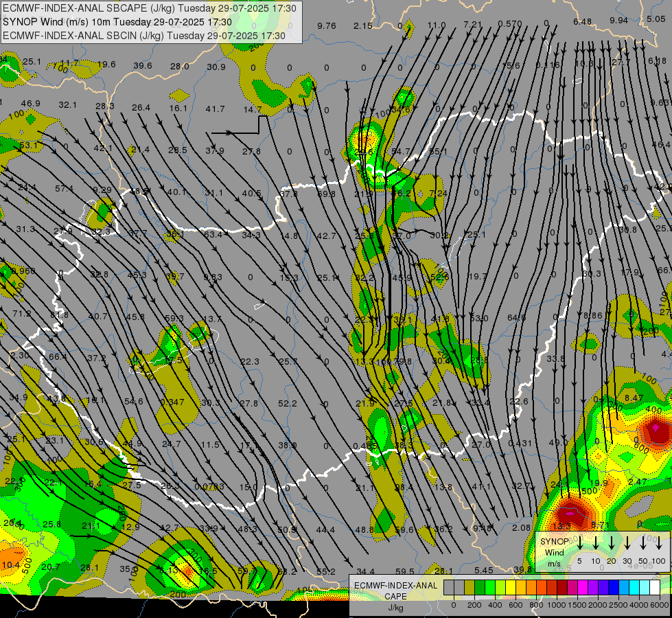The width and height of the screenshot is (672, 618).
Task: Click the 6000 tick label on color bar
Action: [660, 605]
